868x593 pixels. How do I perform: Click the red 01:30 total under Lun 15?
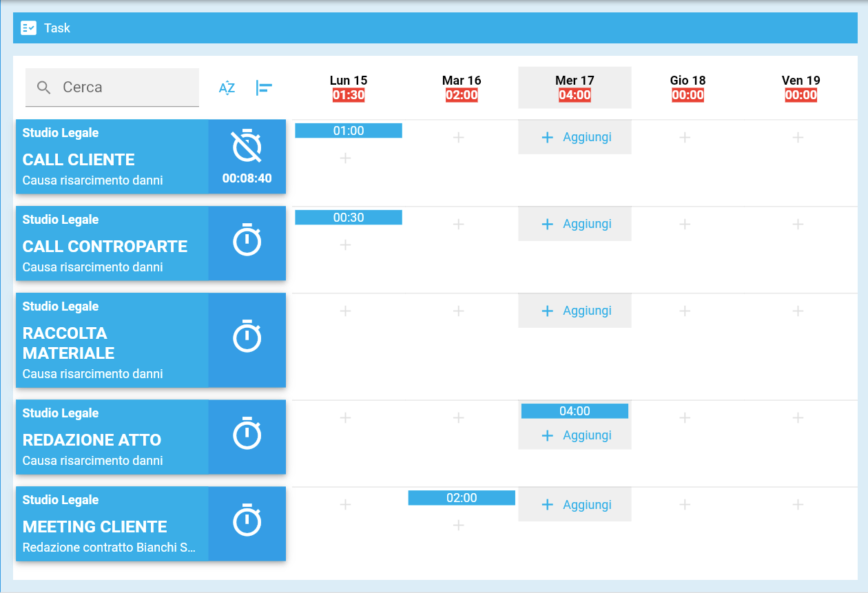(x=349, y=95)
